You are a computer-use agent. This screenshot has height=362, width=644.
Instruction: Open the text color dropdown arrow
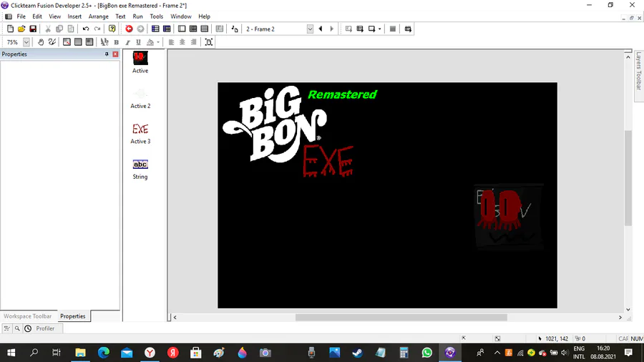click(158, 42)
